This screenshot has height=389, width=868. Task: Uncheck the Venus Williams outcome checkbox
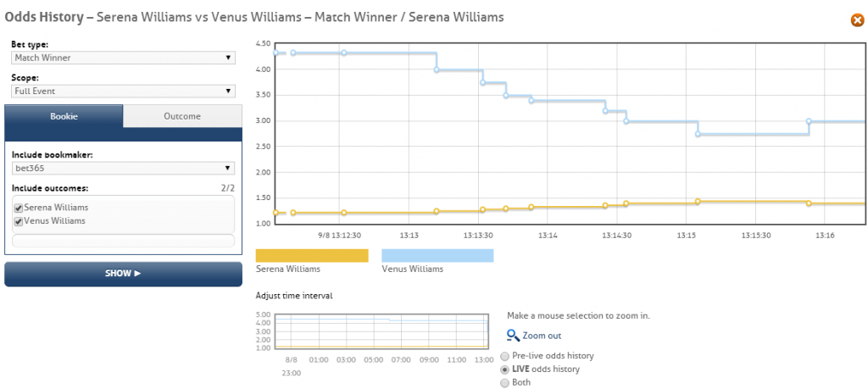[x=19, y=221]
